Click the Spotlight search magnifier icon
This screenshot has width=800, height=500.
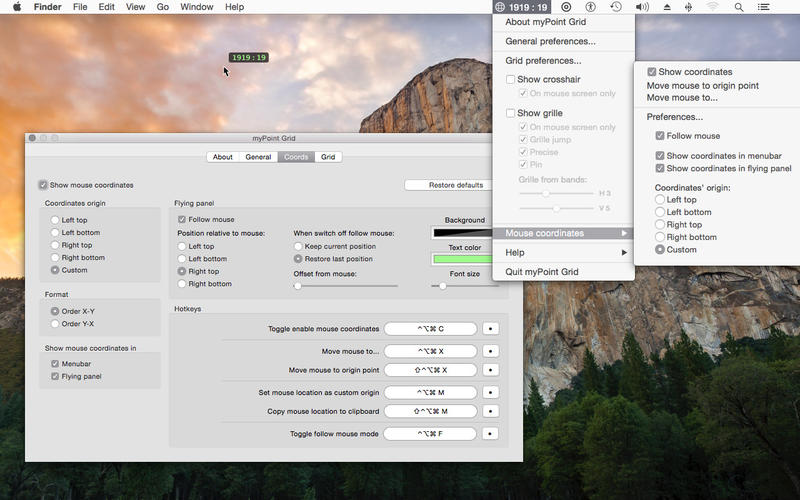coord(739,7)
